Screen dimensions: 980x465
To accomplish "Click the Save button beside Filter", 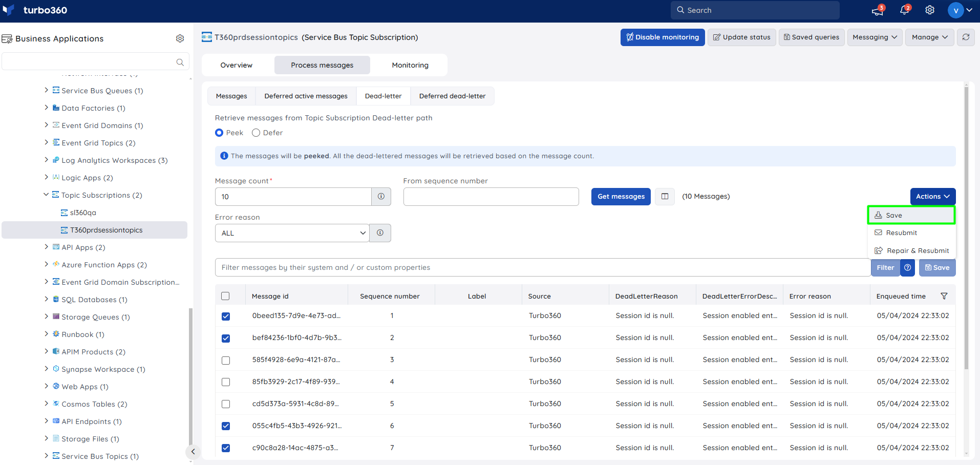I will click(937, 268).
